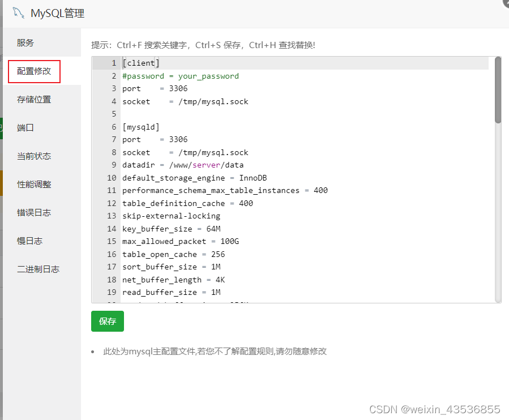509x420 pixels.
Task: Click line number 5 in the gutter
Action: coord(114,114)
